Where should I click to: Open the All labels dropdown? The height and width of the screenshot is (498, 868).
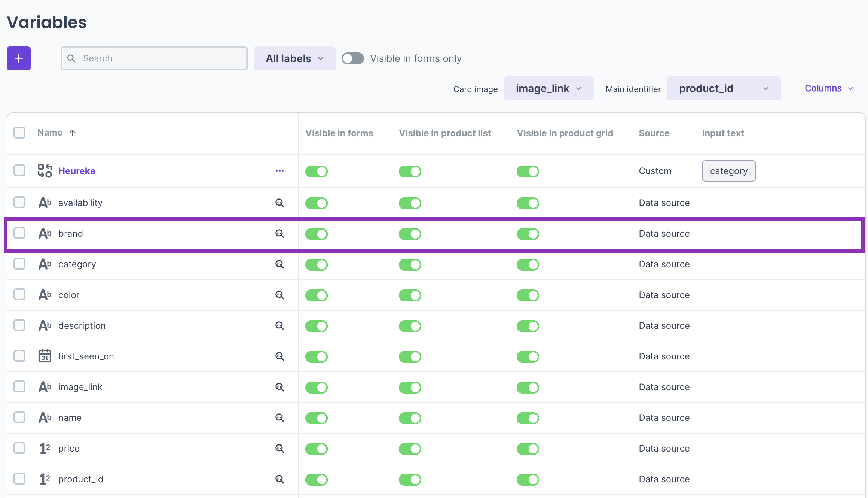click(294, 58)
